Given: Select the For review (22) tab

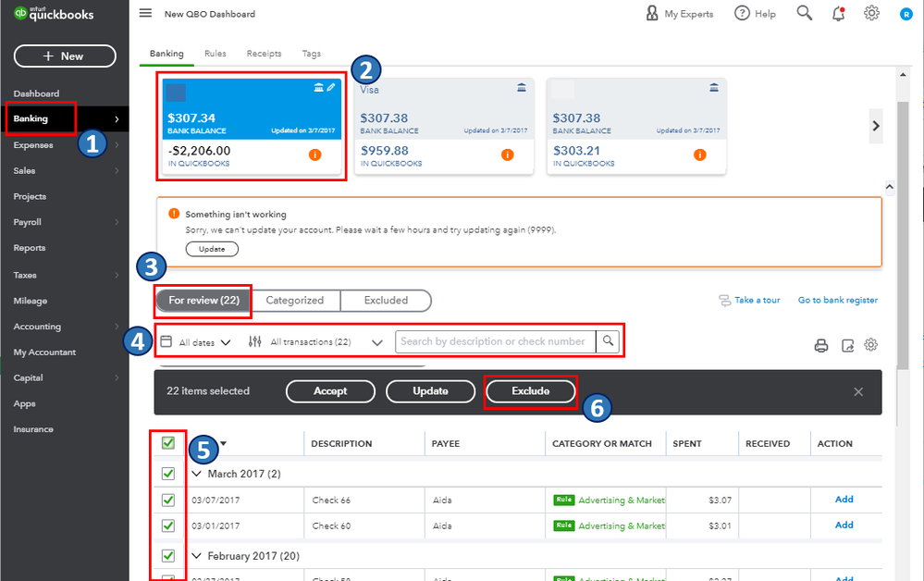Looking at the screenshot, I should click(203, 301).
